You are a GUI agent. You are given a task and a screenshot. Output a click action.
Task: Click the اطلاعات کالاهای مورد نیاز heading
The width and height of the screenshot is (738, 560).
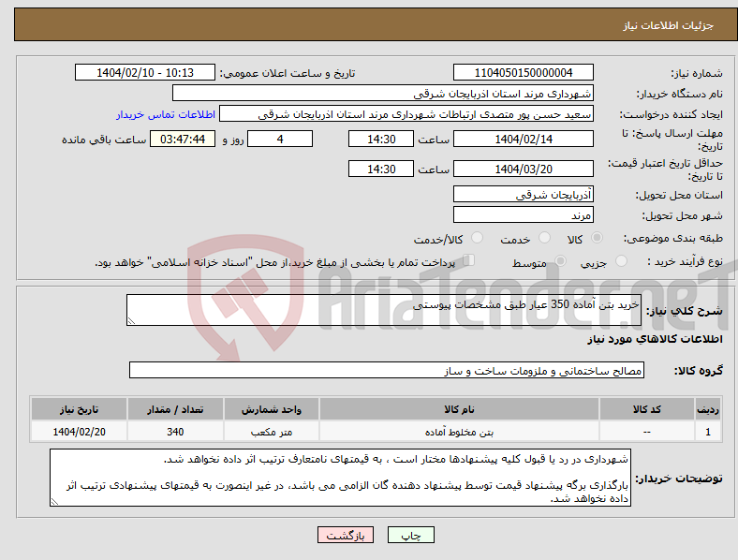[655, 339]
